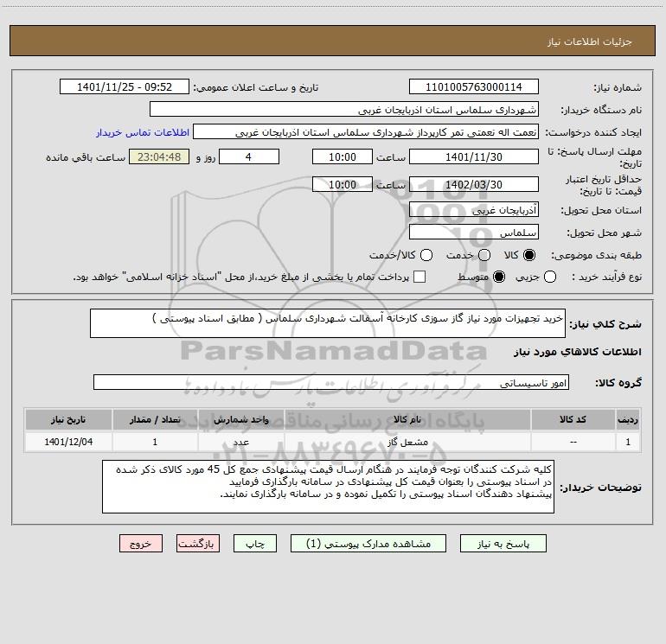Click the price validity date 1402/03/30
The width and height of the screenshot is (666, 644).
[474, 185]
